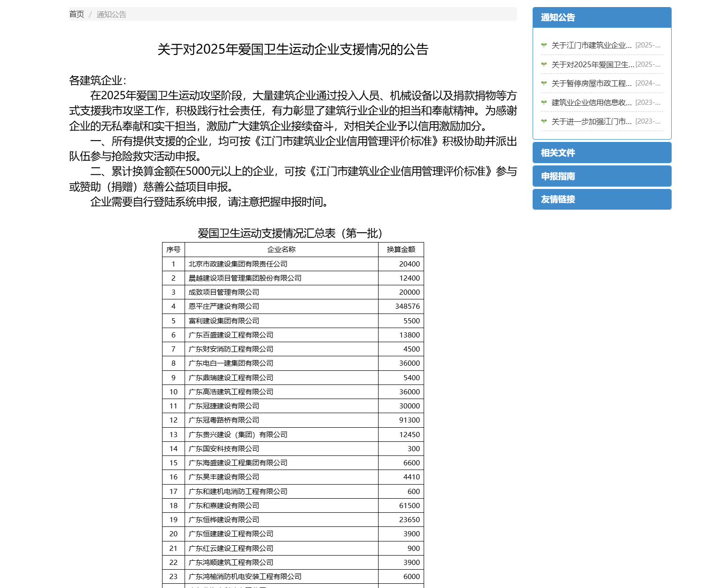Open the 关于进一步加强江门市 notice link
Viewport: 728px width, 588px height.
pyautogui.click(x=591, y=121)
